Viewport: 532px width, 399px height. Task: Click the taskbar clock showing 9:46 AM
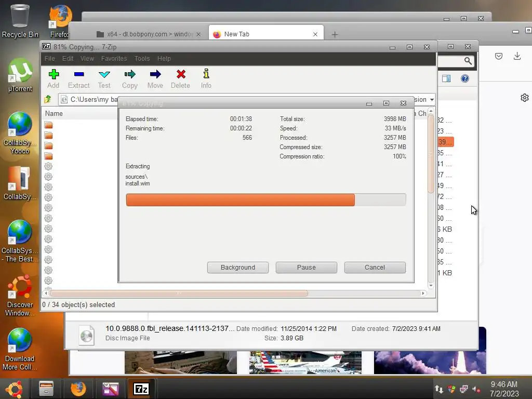coord(504,389)
